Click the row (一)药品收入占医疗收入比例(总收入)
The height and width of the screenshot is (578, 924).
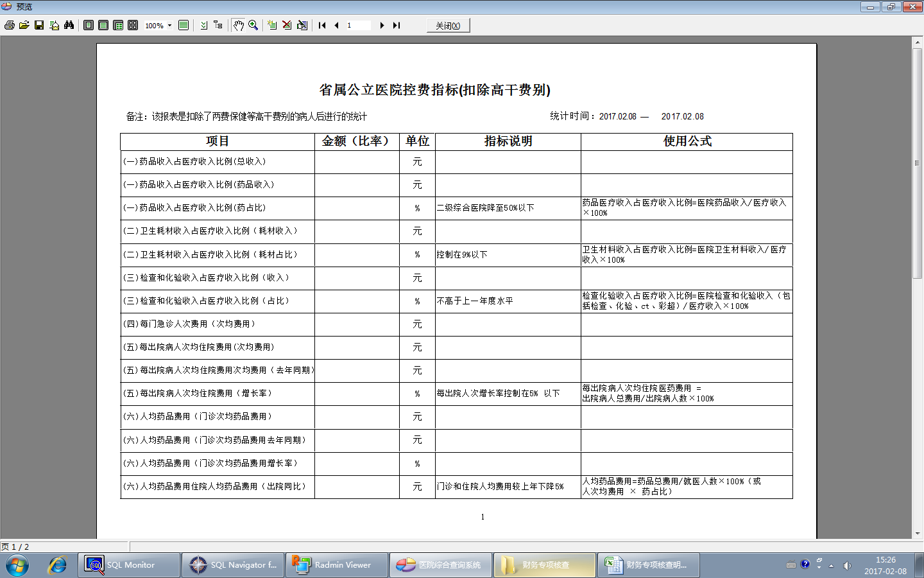(x=456, y=162)
